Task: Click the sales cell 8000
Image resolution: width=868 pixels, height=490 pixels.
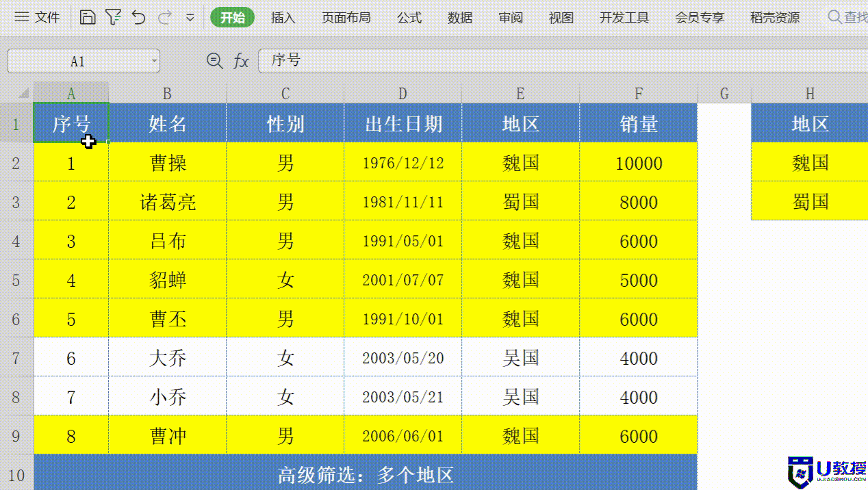Action: pyautogui.click(x=639, y=201)
